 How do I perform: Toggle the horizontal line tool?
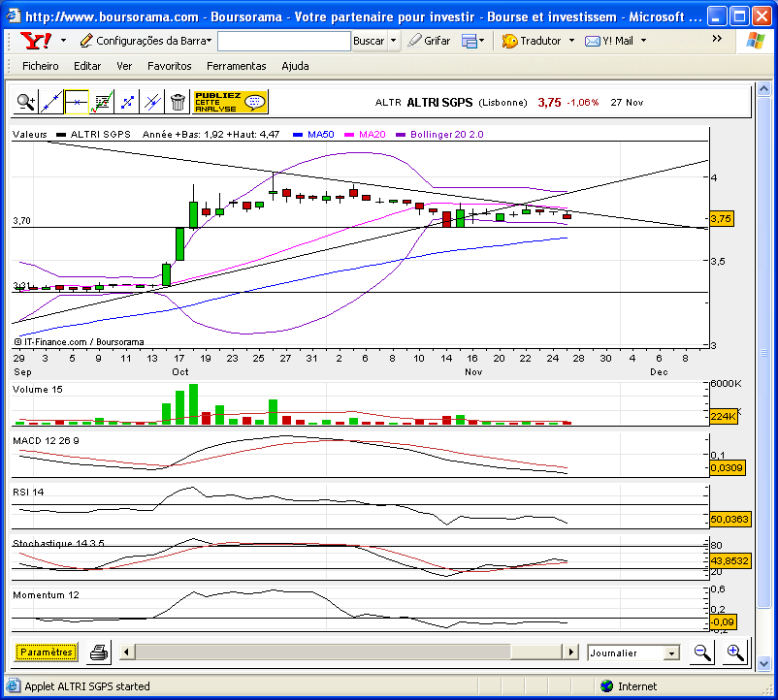77,103
